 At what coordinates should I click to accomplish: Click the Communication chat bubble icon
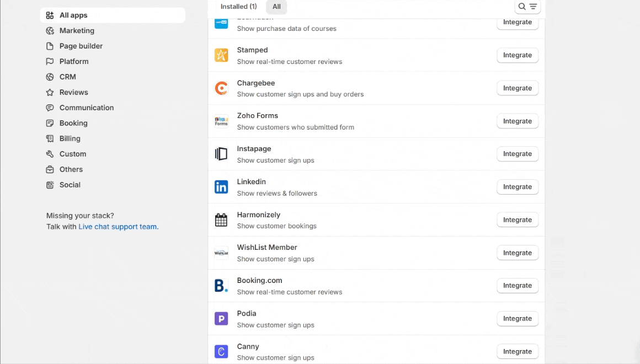[50, 108]
